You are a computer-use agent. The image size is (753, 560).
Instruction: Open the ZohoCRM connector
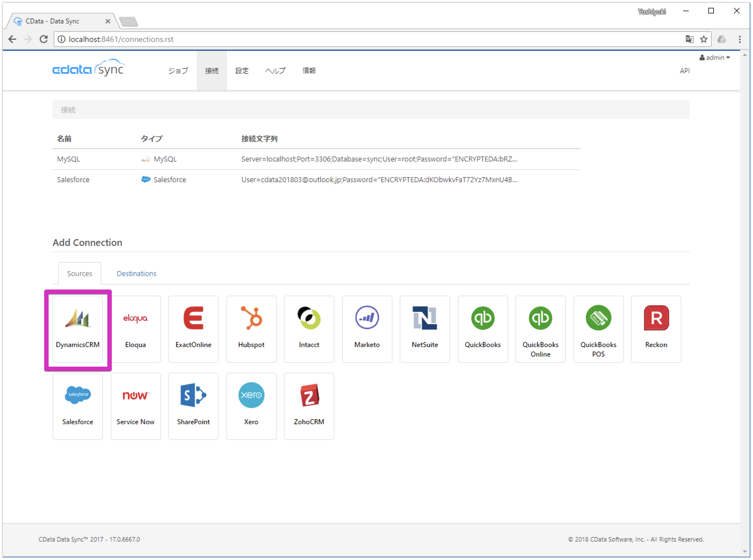(309, 405)
